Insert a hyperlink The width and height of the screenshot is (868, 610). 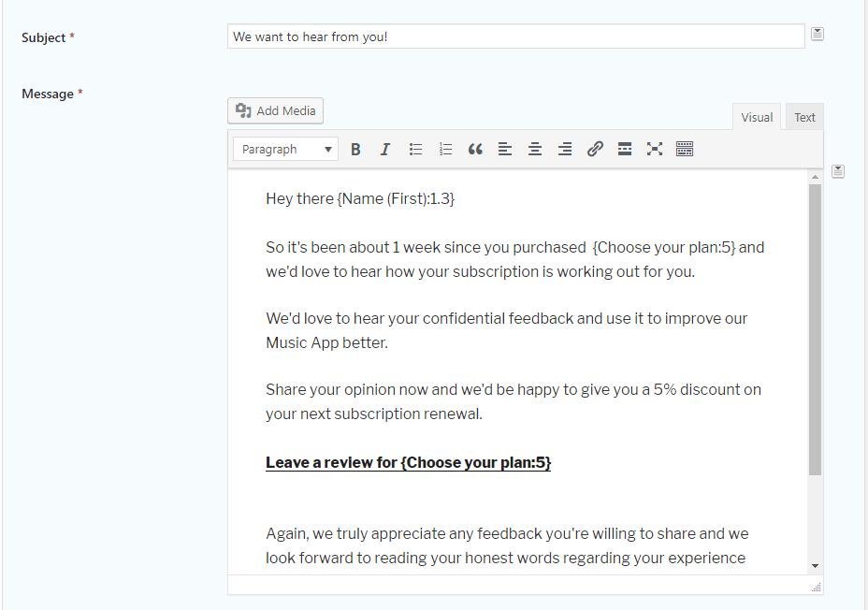pyautogui.click(x=595, y=149)
